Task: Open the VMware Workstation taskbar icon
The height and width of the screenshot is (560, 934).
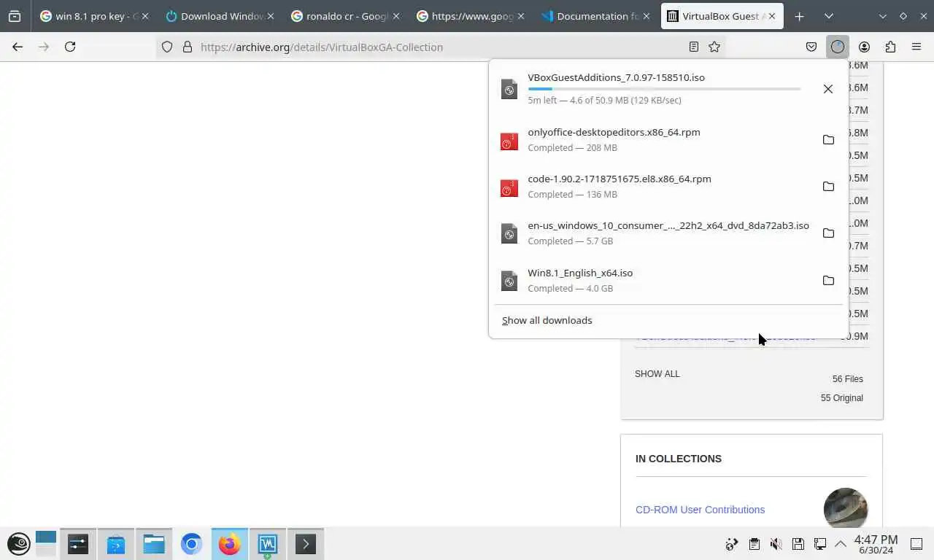Action: 268,544
